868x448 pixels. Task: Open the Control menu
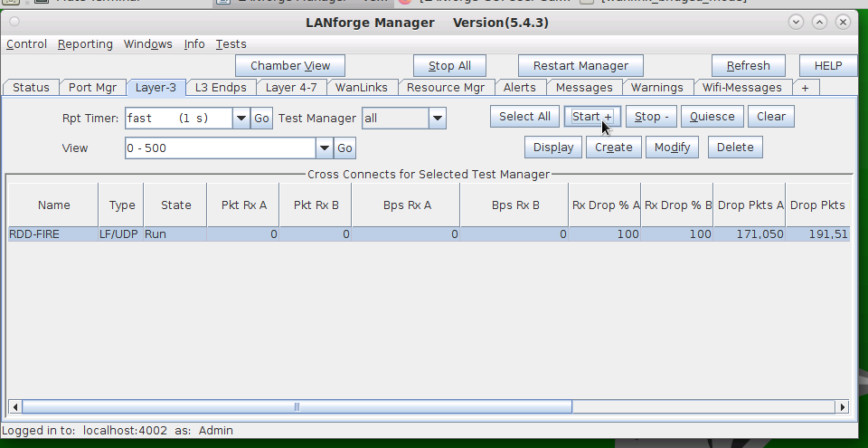click(26, 43)
